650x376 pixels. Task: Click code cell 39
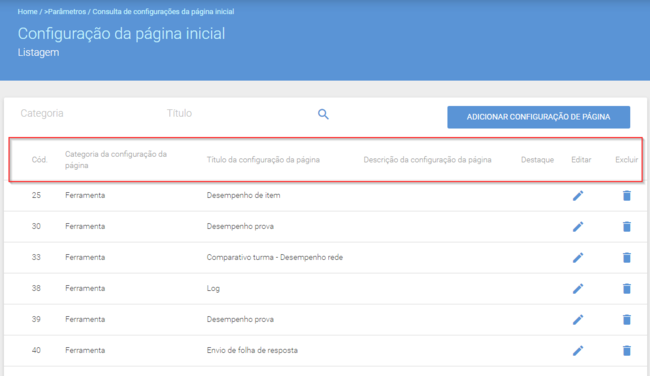36,319
